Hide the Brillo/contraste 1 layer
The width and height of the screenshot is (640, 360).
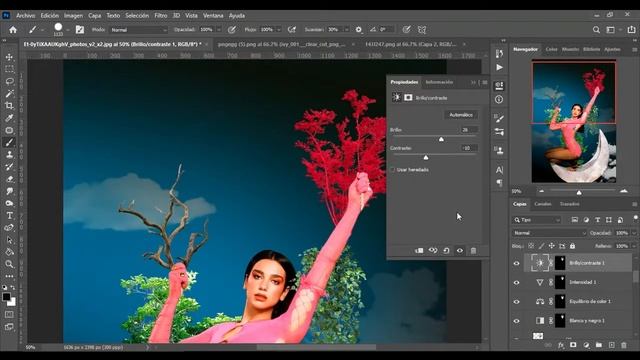[516, 263]
